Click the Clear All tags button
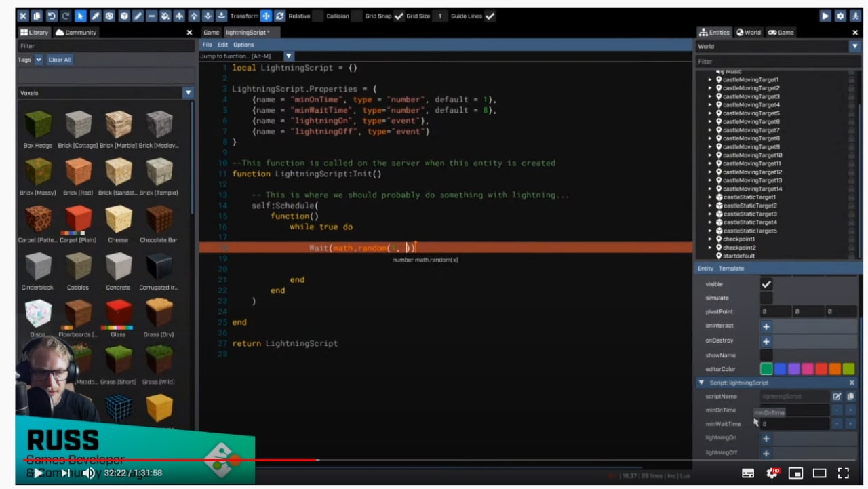This screenshot has height=489, width=868. tap(60, 60)
